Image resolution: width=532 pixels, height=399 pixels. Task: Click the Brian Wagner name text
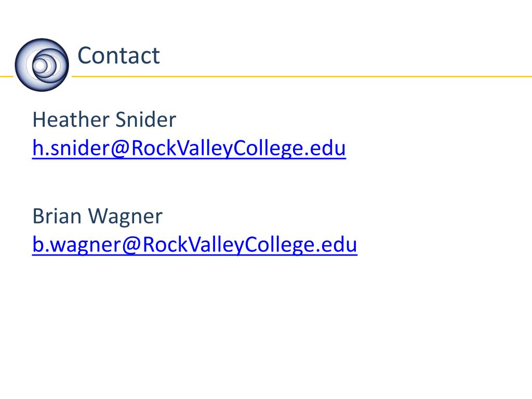[97, 216]
